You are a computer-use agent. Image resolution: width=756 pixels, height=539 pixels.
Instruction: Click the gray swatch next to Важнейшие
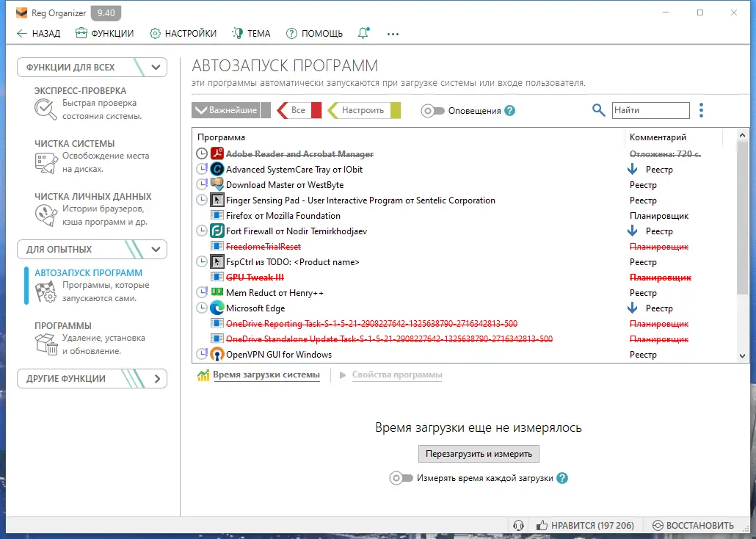[266, 110]
